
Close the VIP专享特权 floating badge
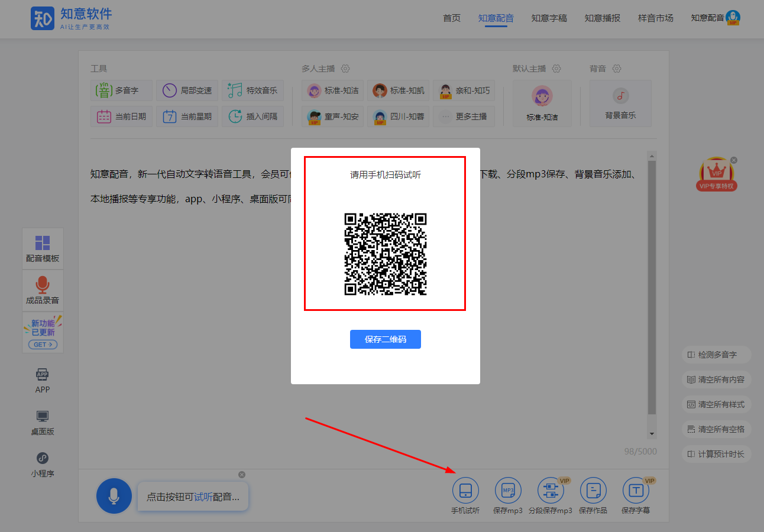click(734, 160)
